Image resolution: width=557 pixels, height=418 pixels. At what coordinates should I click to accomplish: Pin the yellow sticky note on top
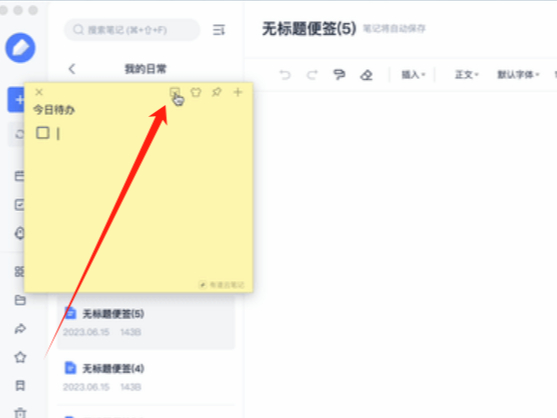216,92
